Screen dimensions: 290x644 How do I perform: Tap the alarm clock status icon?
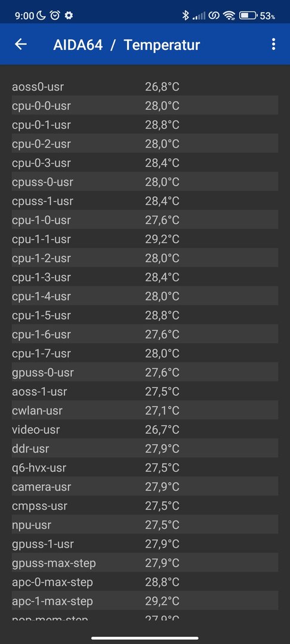pyautogui.click(x=55, y=16)
